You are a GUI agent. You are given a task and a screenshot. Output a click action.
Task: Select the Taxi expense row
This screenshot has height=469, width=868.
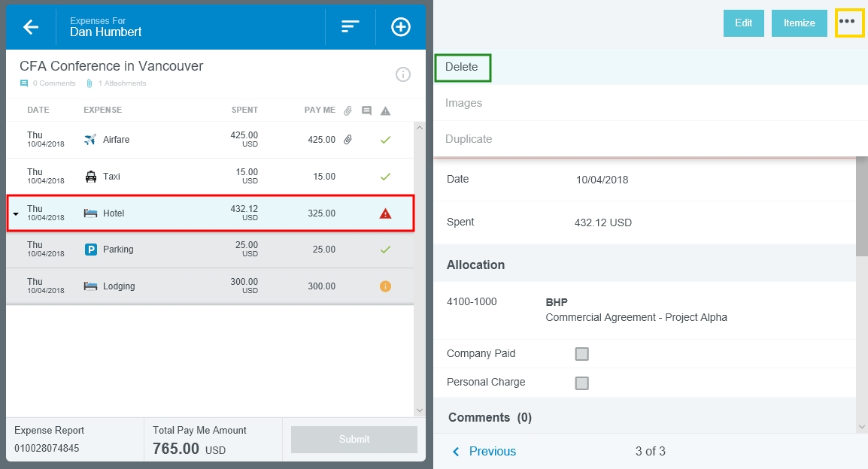tap(209, 177)
